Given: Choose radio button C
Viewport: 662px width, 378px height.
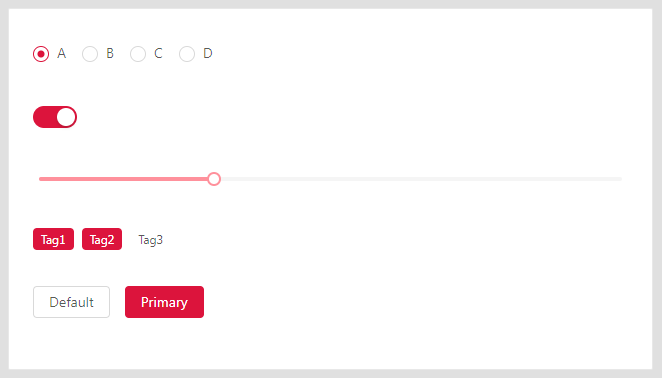Looking at the screenshot, I should (138, 54).
